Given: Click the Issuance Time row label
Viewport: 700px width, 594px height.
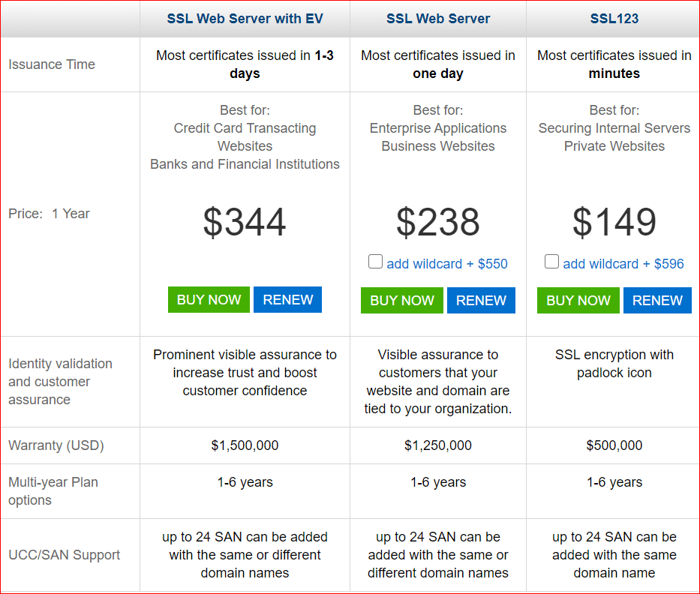Looking at the screenshot, I should 52,64.
